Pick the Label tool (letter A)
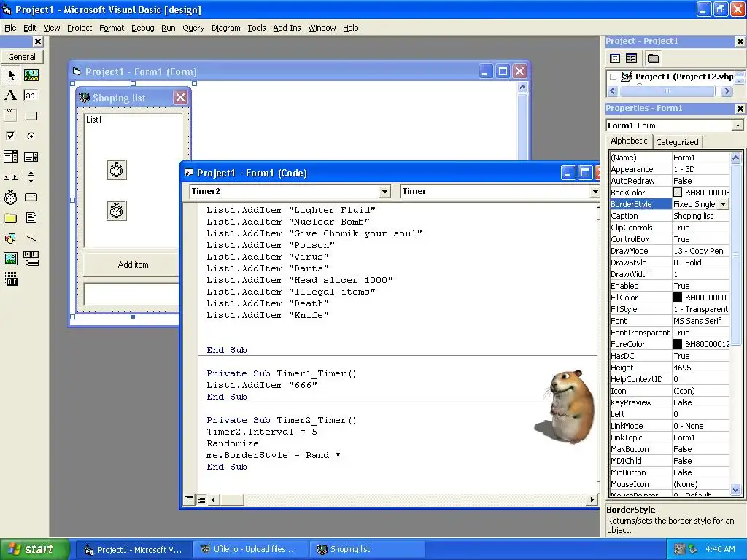The image size is (747, 560). click(10, 96)
